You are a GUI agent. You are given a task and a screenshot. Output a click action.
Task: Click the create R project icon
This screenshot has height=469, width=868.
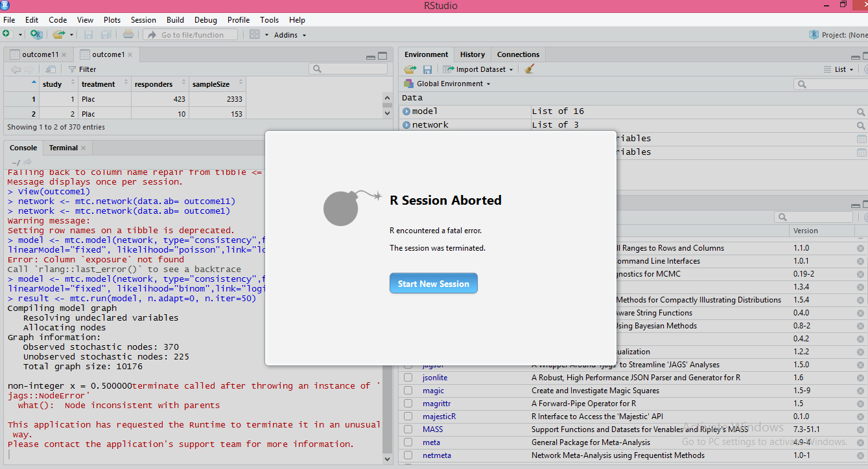click(37, 34)
